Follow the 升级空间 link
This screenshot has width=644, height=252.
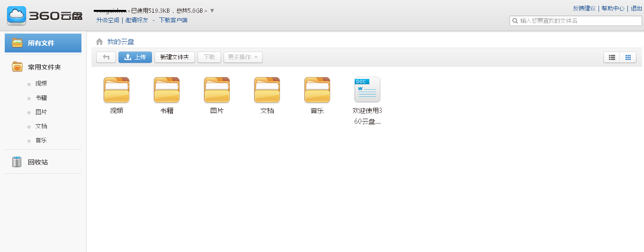(x=108, y=20)
